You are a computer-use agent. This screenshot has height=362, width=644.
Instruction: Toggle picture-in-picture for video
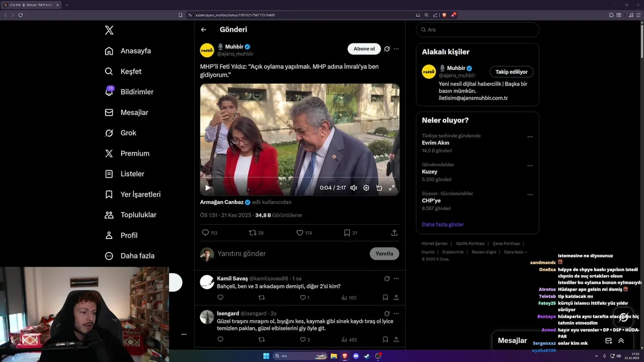pos(379,188)
